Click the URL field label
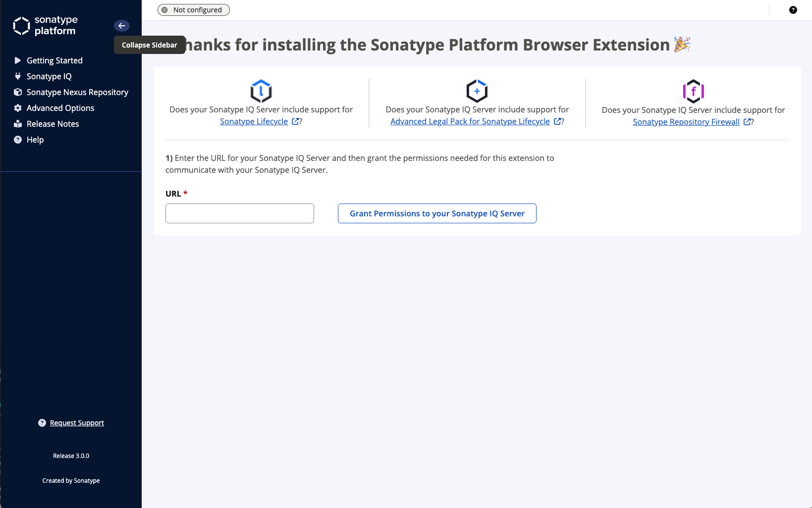The width and height of the screenshot is (812, 508). point(176,194)
